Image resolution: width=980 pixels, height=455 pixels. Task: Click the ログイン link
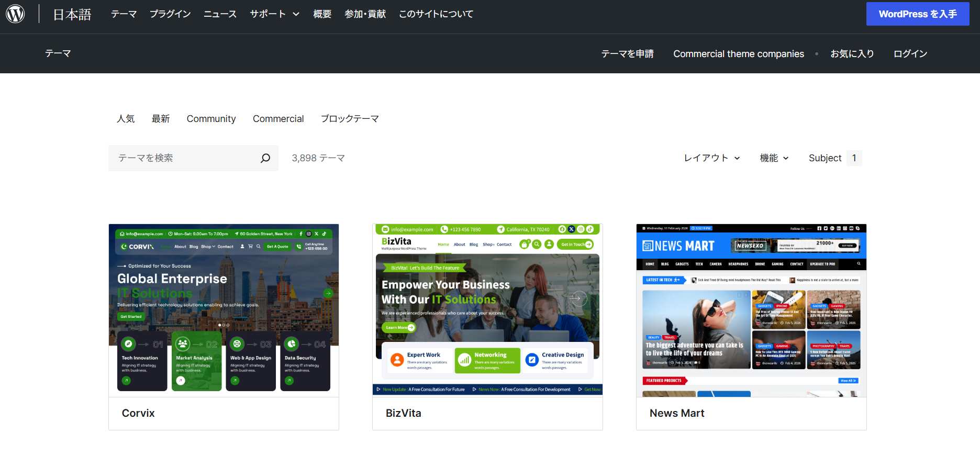tap(910, 54)
